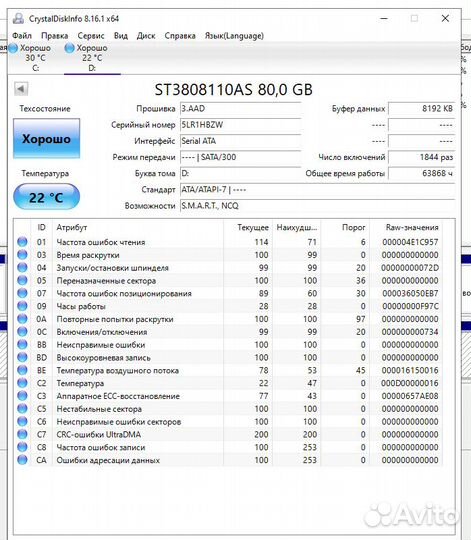This screenshot has width=471, height=540.
Task: Click raw value 00000000F97C
Action: point(410,306)
